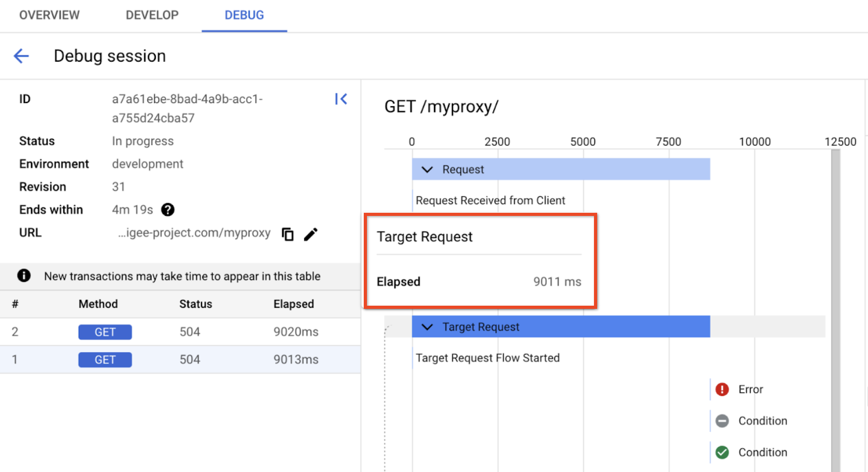Click the Target Request Flow Started step
The image size is (868, 472).
[x=487, y=358]
